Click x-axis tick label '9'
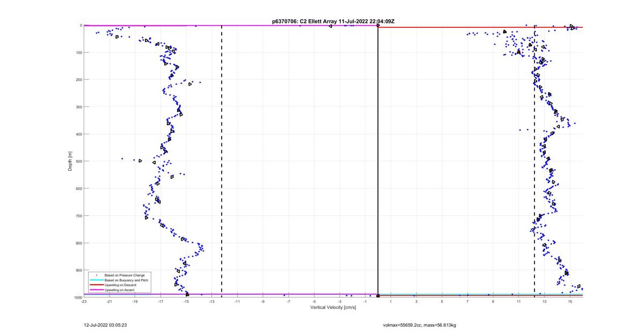644x334 pixels. click(493, 302)
